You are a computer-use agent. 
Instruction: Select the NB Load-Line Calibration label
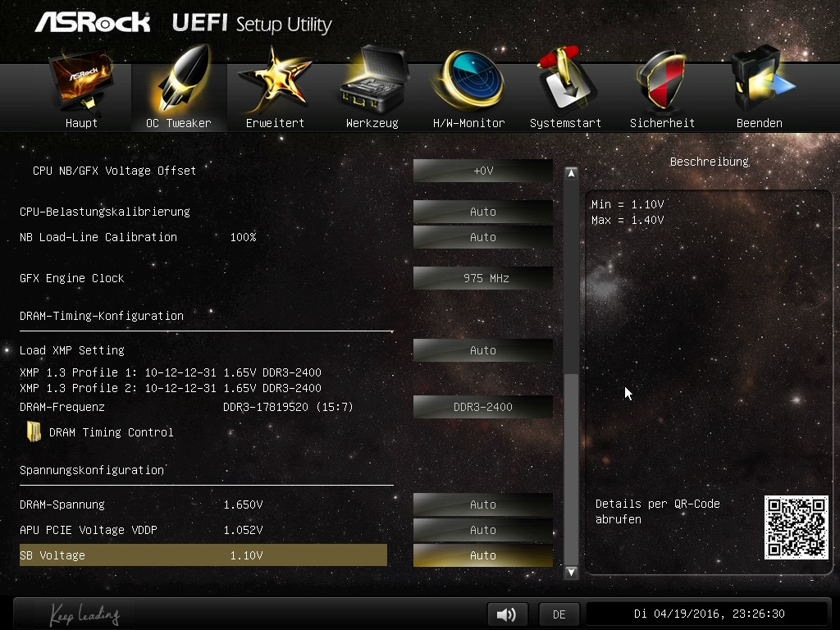(98, 237)
